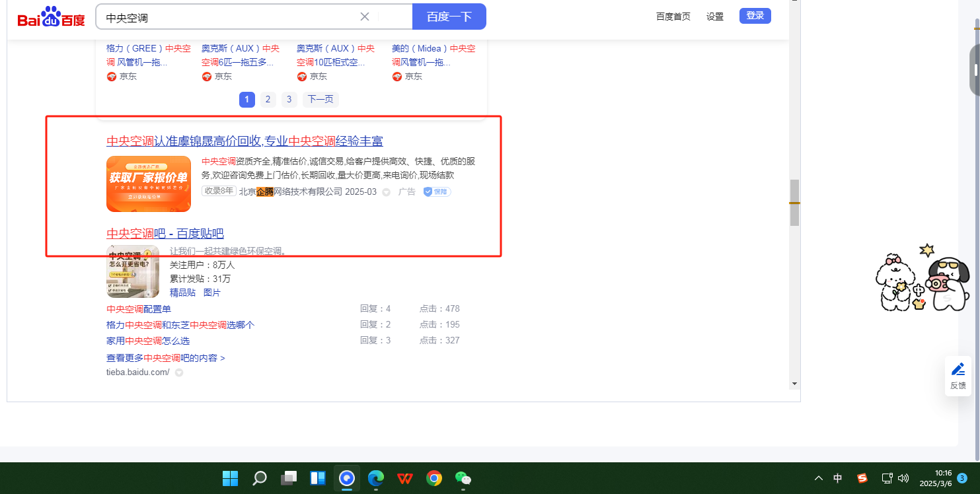980x494 pixels.
Task: Click the orange 获取厂家报价单 ad thumbnail
Action: point(149,184)
